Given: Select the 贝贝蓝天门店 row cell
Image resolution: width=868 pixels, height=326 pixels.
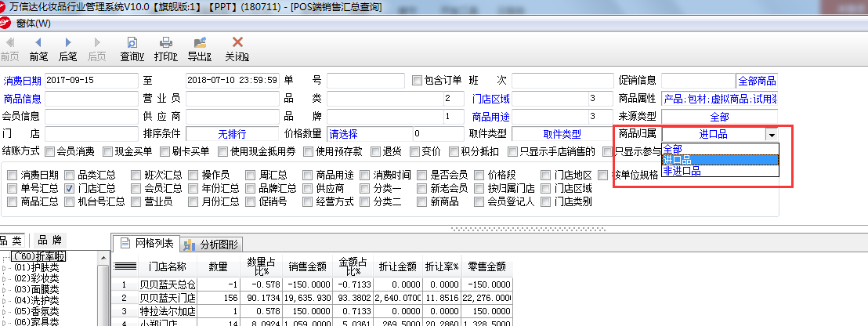Looking at the screenshot, I should [167, 298].
